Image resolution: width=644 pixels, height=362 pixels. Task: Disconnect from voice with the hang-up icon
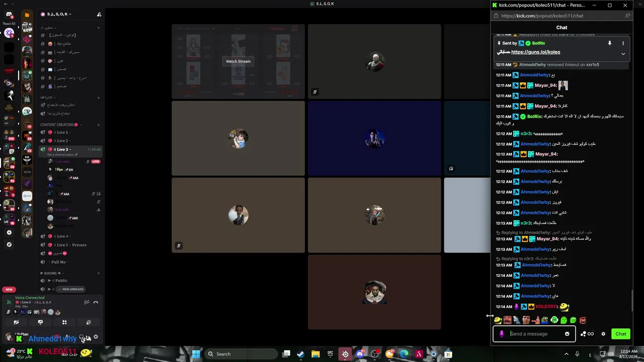pos(96,302)
